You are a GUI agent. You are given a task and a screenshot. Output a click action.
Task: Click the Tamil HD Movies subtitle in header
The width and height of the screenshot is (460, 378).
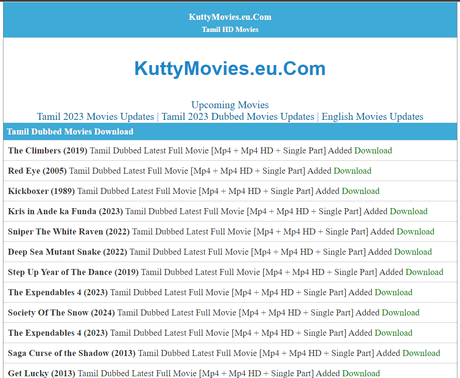[x=230, y=29]
